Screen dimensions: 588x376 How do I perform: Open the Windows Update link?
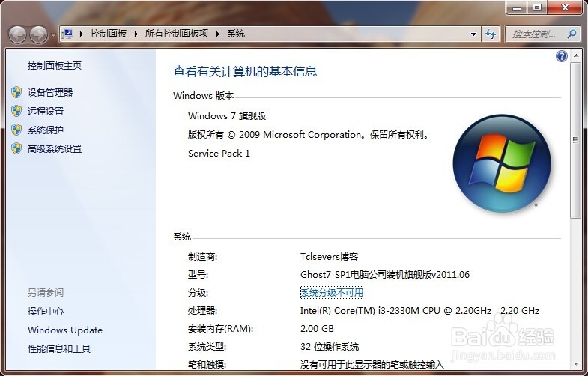click(65, 330)
